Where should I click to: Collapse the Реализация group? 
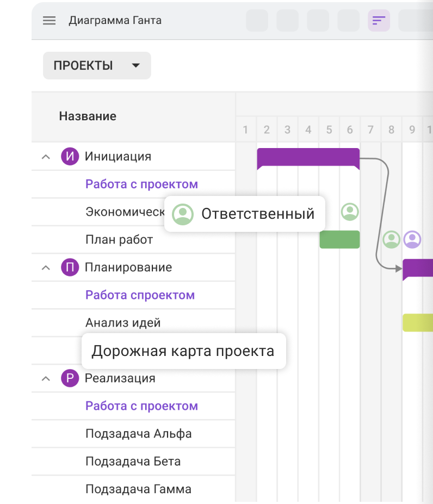(x=46, y=378)
